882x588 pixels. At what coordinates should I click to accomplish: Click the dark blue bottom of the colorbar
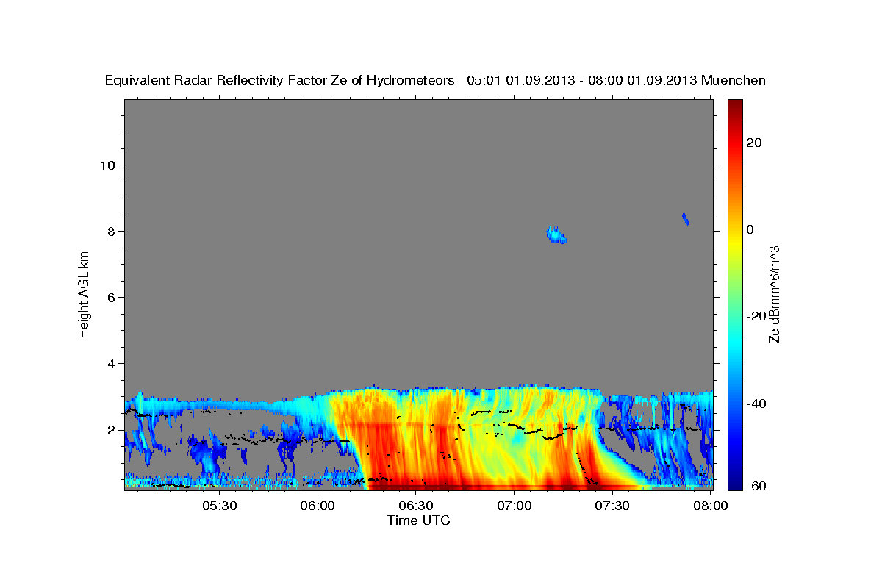pyautogui.click(x=734, y=484)
